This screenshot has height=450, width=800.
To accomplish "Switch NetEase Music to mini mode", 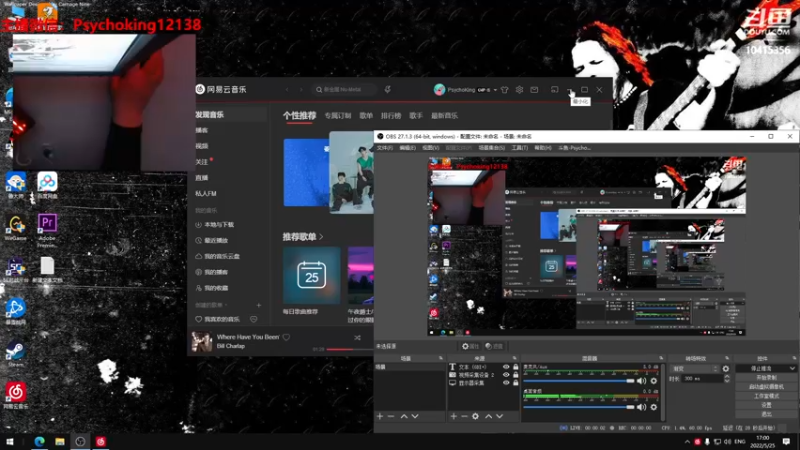I will [x=555, y=90].
